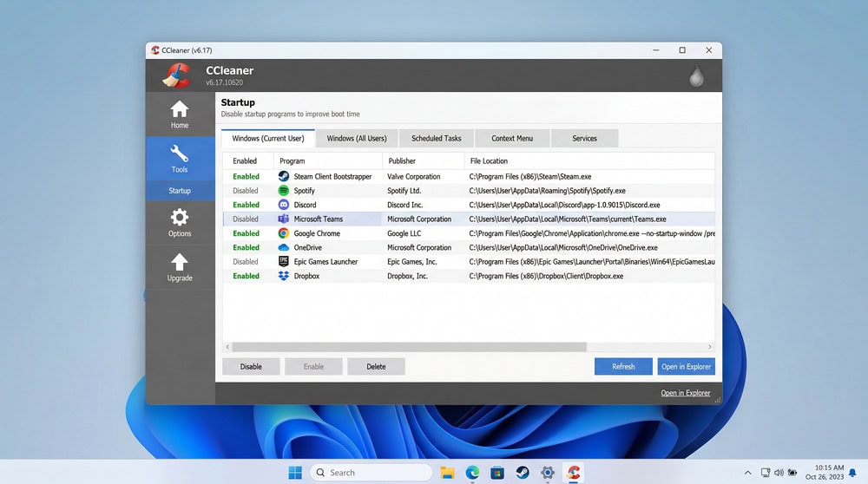Sort by the Program column header

coord(328,161)
